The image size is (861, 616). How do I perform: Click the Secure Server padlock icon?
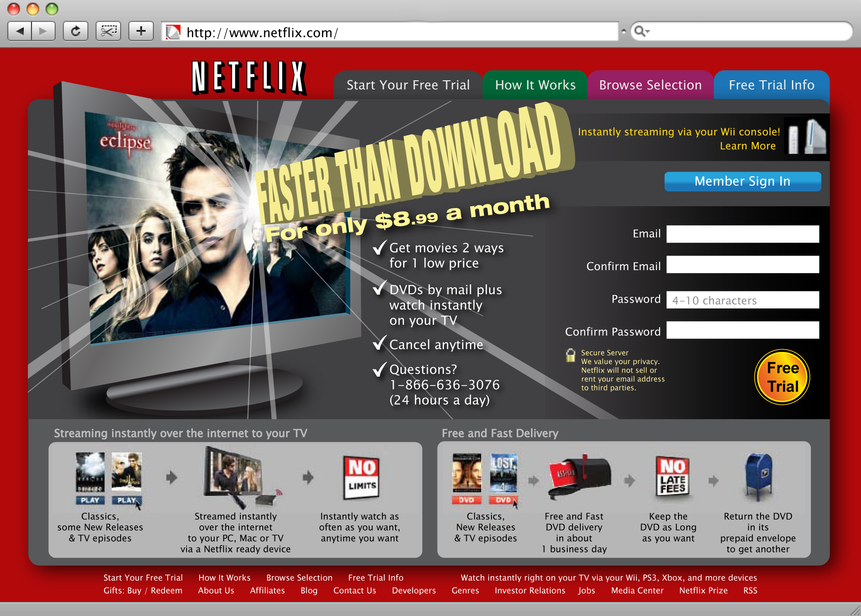[x=570, y=356]
